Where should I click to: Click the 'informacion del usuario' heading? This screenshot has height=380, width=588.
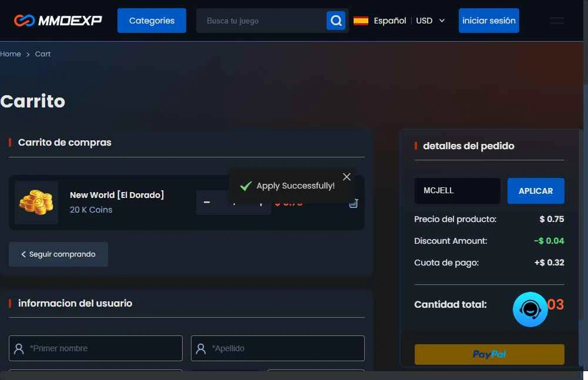(75, 303)
